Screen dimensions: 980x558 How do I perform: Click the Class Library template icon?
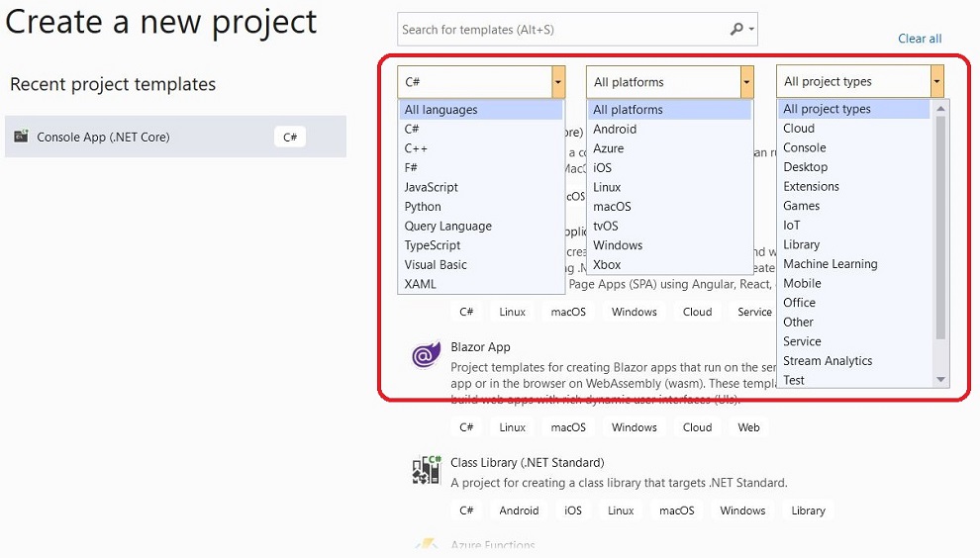[x=427, y=470]
